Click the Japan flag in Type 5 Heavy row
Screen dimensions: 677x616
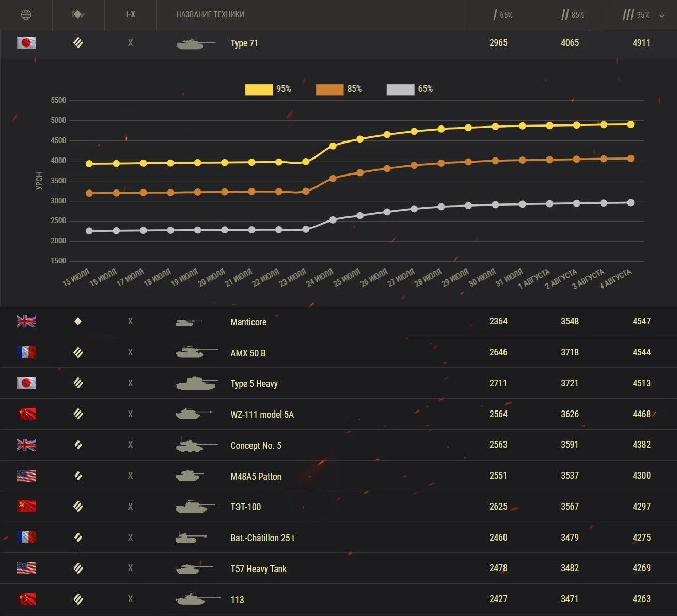pyautogui.click(x=26, y=383)
